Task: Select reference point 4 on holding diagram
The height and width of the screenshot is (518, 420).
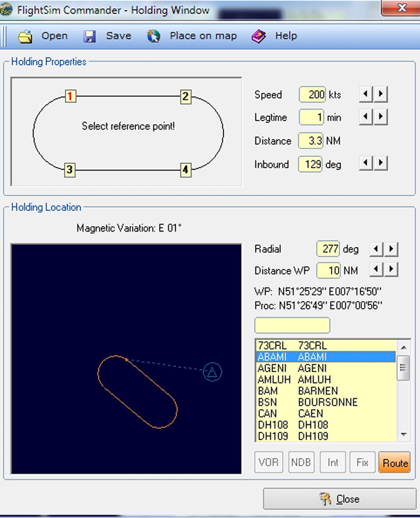Action: (x=186, y=170)
